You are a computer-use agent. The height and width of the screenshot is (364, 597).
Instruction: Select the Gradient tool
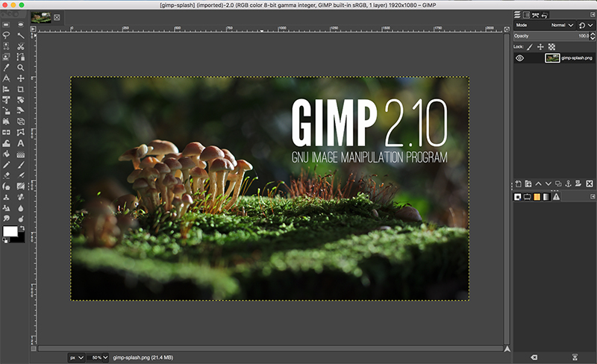(21, 154)
